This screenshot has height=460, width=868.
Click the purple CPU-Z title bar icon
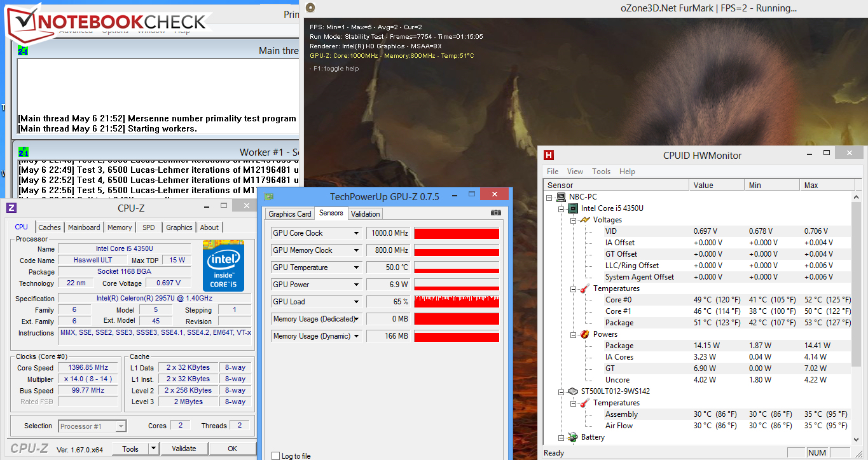coord(12,207)
